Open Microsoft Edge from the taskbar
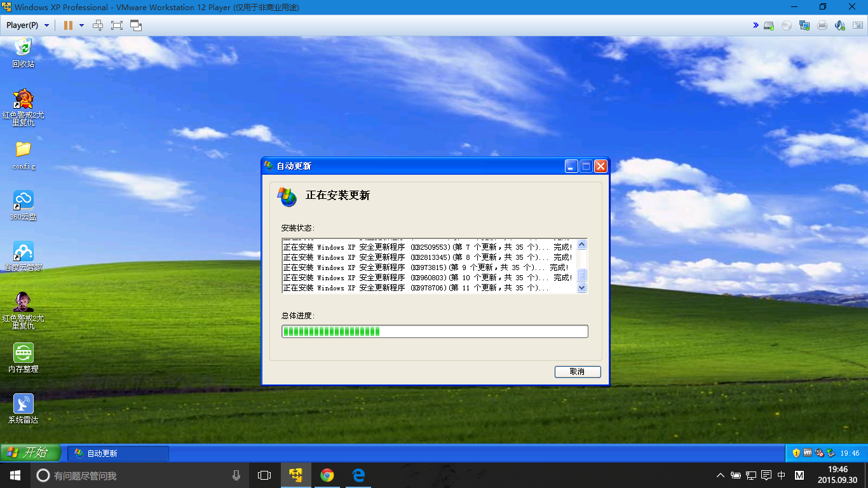This screenshot has height=488, width=868. 358,475
